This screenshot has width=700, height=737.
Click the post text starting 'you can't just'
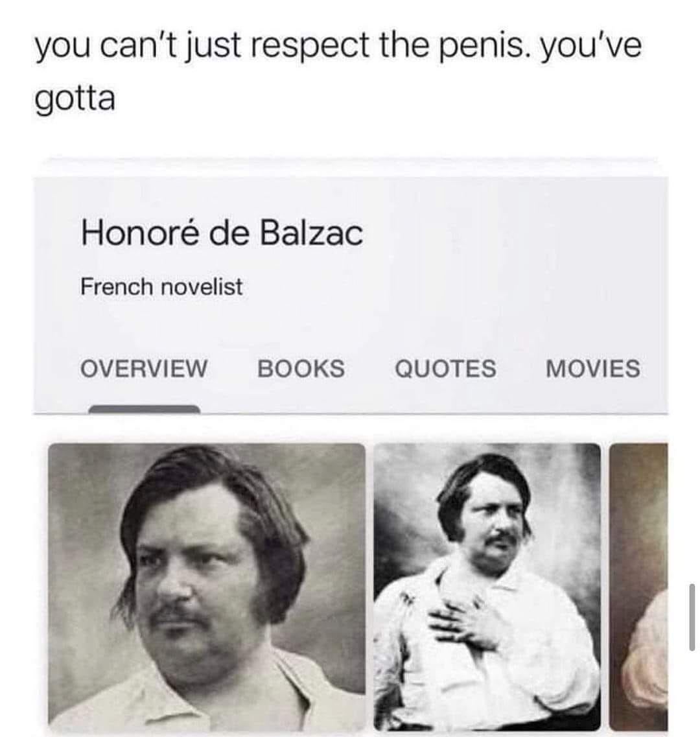click(x=338, y=72)
